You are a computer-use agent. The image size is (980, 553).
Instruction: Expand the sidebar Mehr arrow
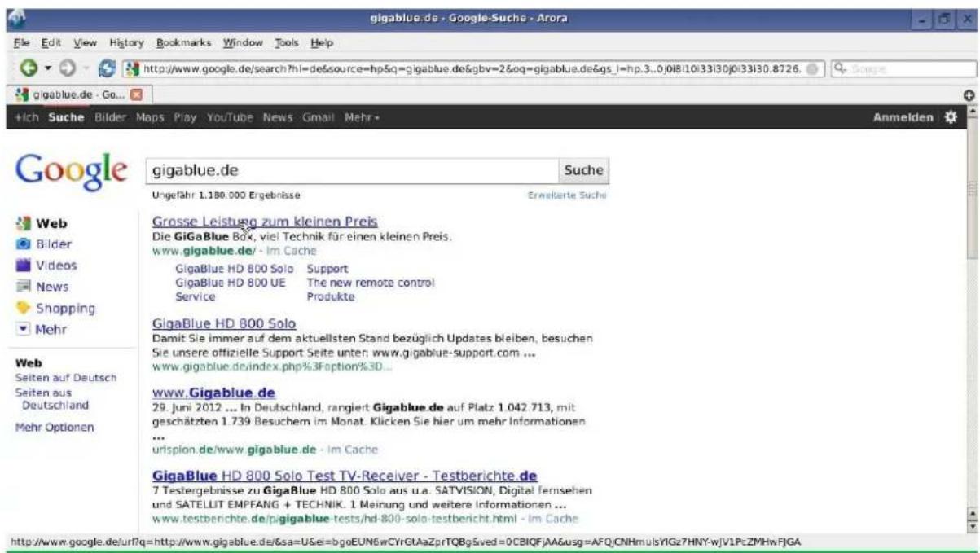[23, 330]
